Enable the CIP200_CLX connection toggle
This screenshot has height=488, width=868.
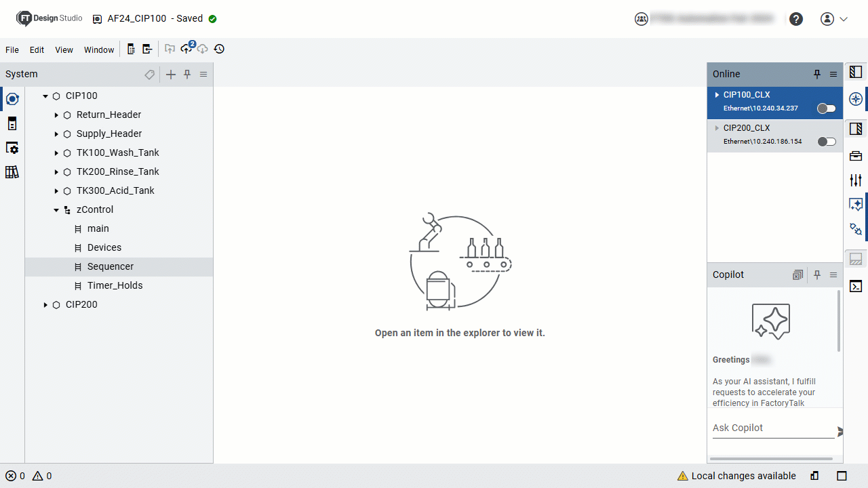click(826, 141)
